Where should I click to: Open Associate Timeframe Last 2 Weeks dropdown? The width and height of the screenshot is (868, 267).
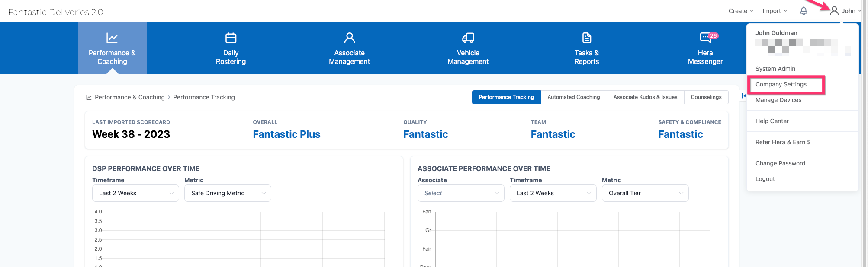(x=553, y=193)
